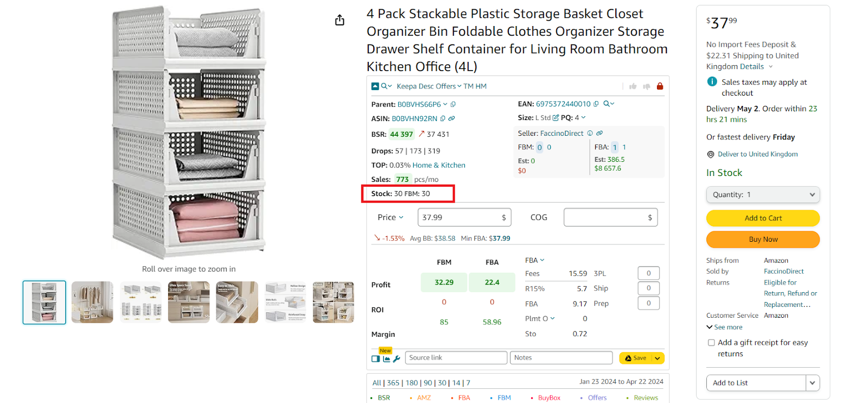Click the orange AMZ legend color dot
868x403 pixels.
411,398
